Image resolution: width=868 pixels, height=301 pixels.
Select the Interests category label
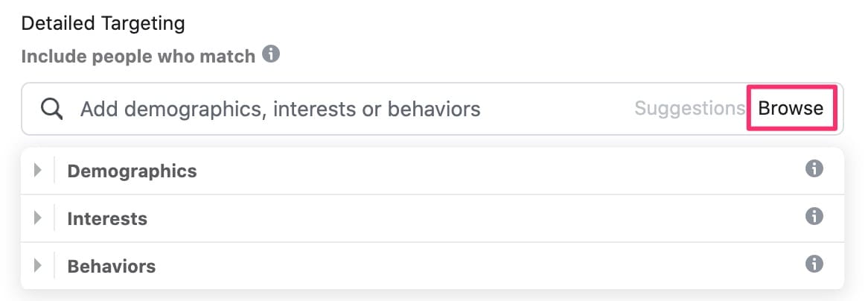coord(107,219)
